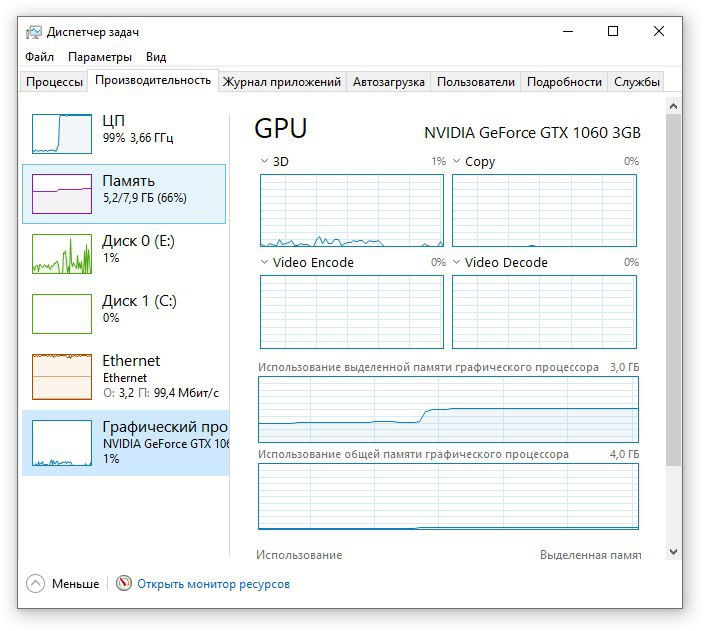Screen dimensions: 704x631
Task: Click the 3,0 ГБ dedicated memory label
Action: 624,367
